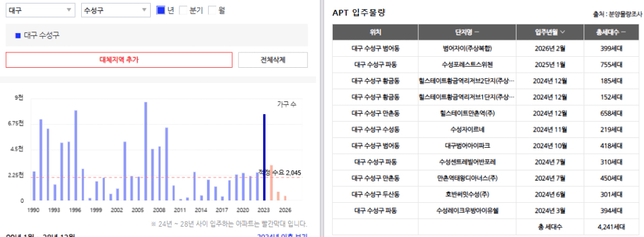Click the blue 대구 수성구 legend swatch
The height and width of the screenshot is (237, 644).
point(18,35)
